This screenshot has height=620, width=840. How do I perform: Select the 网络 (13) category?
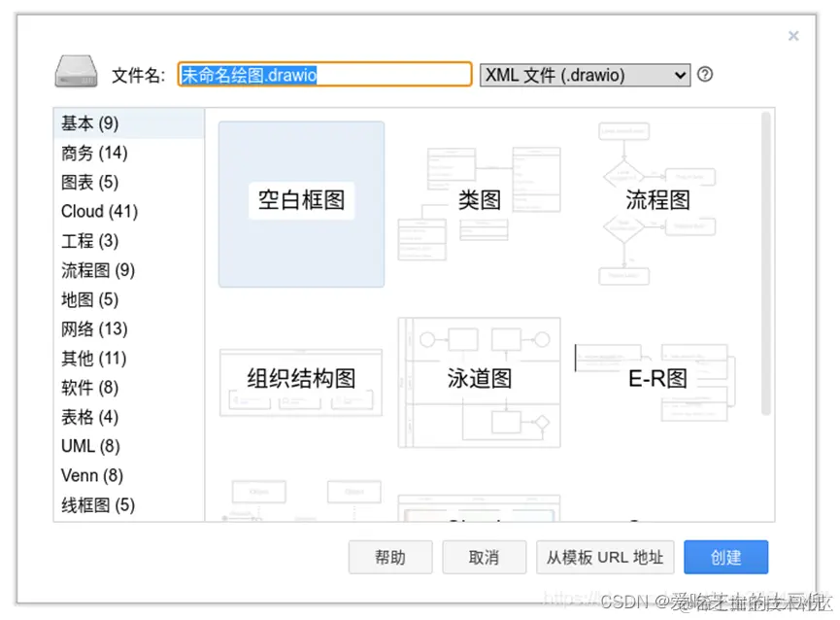[x=128, y=329]
